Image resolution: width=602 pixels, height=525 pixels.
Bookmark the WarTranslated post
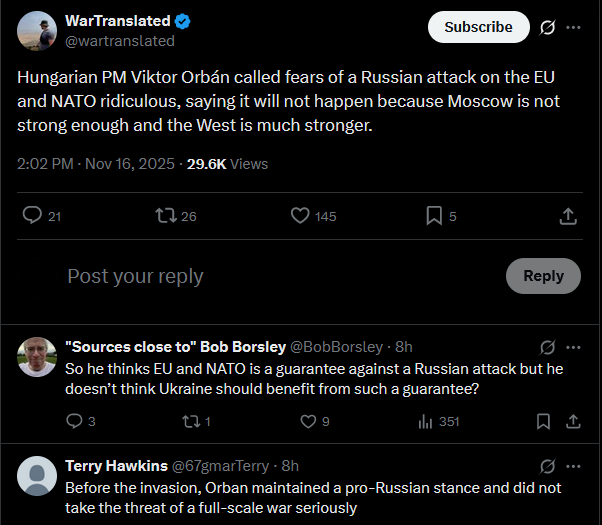434,215
